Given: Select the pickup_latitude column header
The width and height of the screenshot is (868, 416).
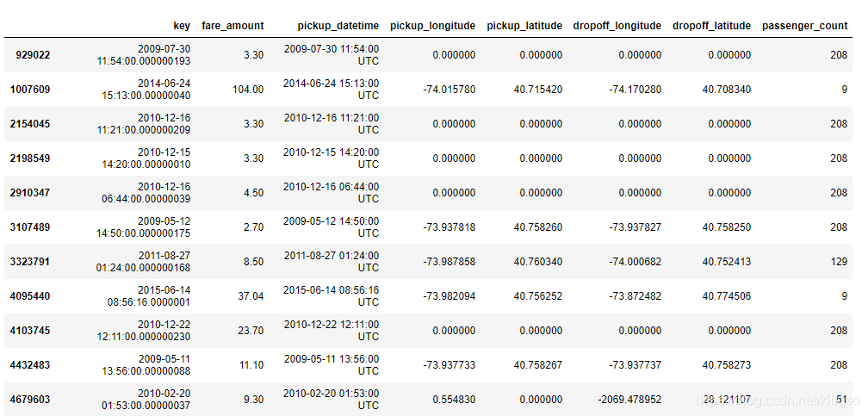Looking at the screenshot, I should coord(524,26).
